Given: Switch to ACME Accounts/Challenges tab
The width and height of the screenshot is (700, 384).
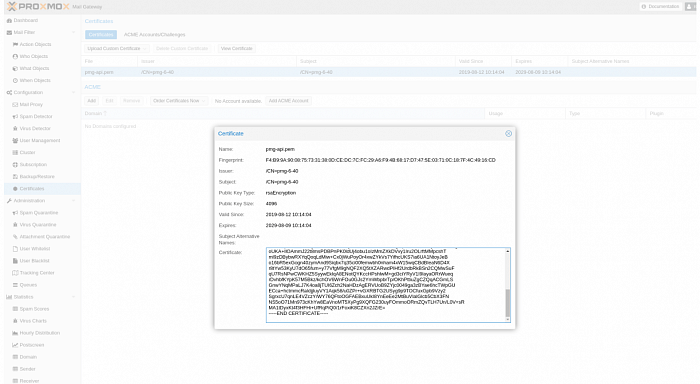Looking at the screenshot, I should pos(154,35).
